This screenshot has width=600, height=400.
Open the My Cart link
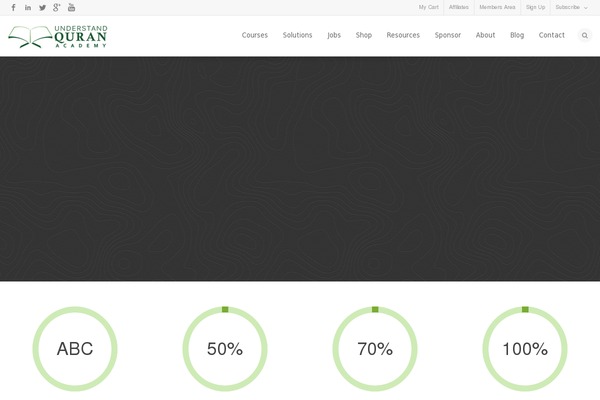point(429,7)
